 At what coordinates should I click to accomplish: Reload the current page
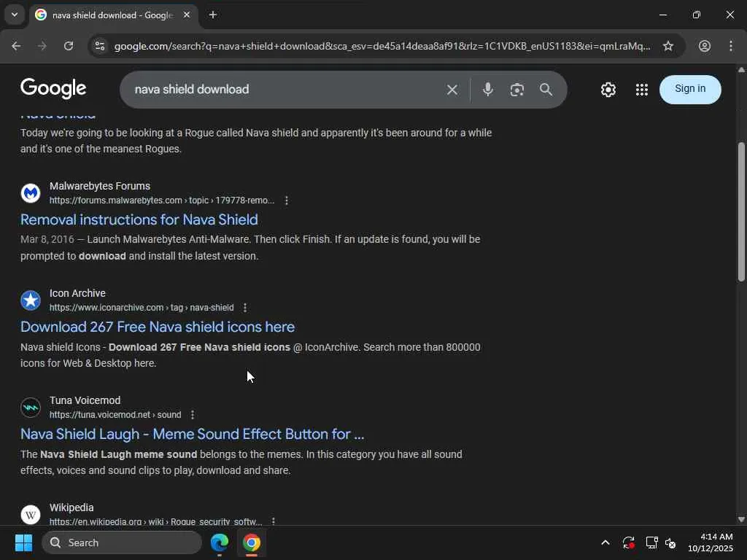tap(69, 46)
